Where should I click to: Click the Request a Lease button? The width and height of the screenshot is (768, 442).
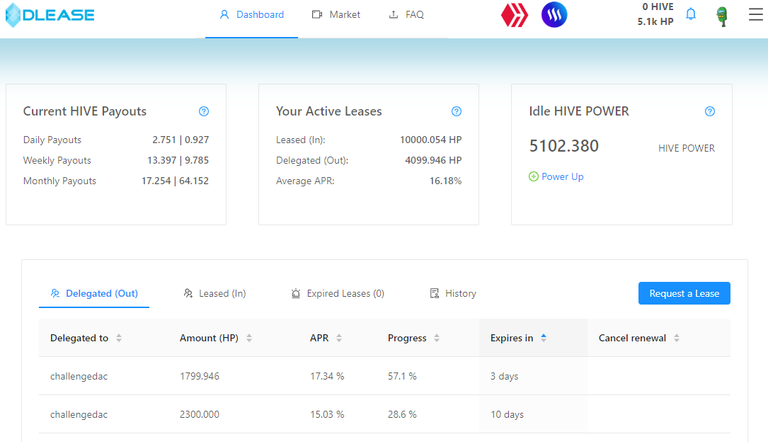tap(684, 293)
